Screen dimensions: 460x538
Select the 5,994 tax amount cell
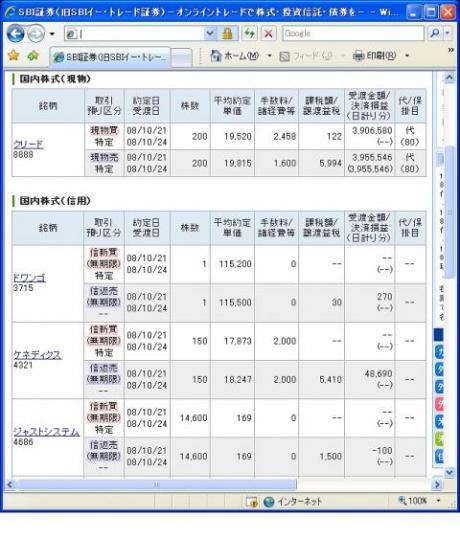click(x=321, y=163)
